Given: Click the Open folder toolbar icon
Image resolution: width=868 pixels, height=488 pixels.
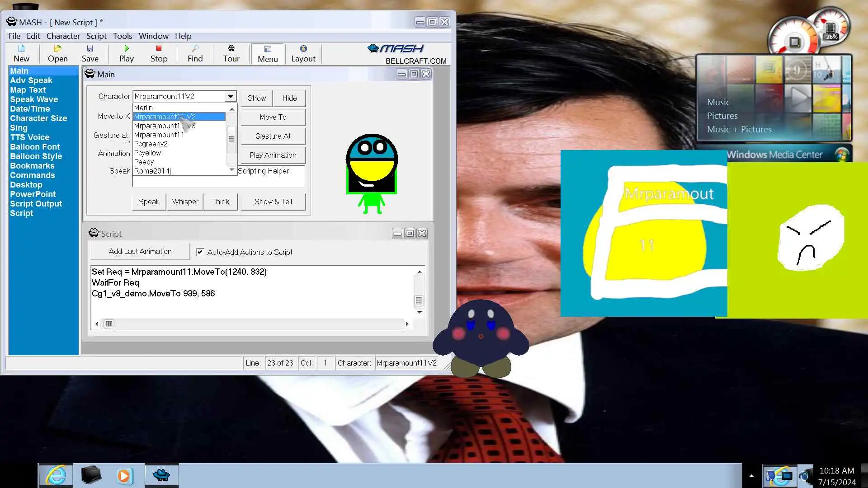Looking at the screenshot, I should tap(57, 53).
